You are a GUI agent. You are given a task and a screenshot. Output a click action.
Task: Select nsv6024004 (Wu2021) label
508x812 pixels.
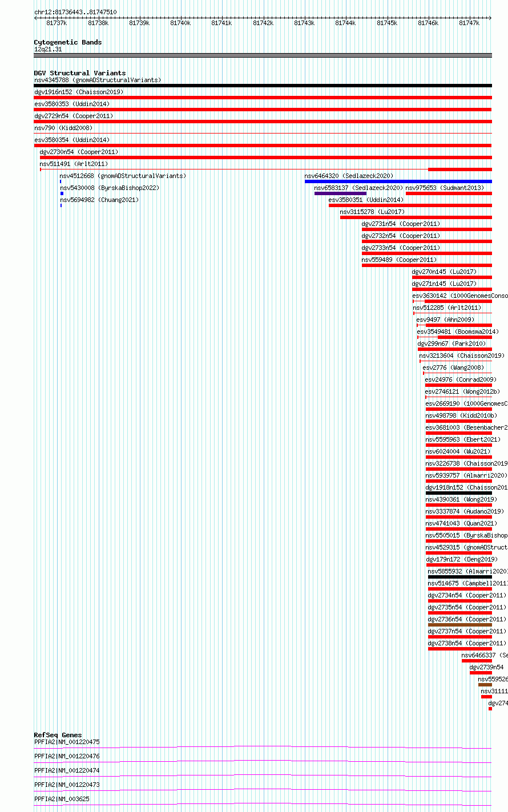point(458,451)
